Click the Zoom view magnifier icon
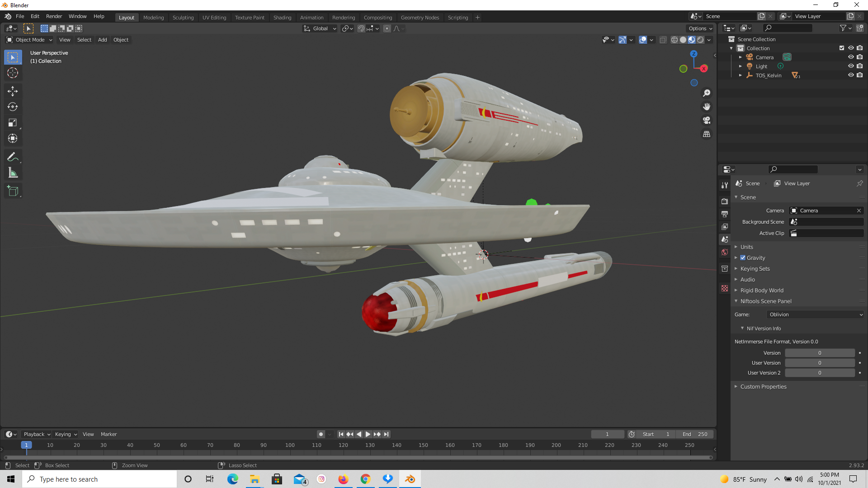868x488 pixels. (707, 93)
